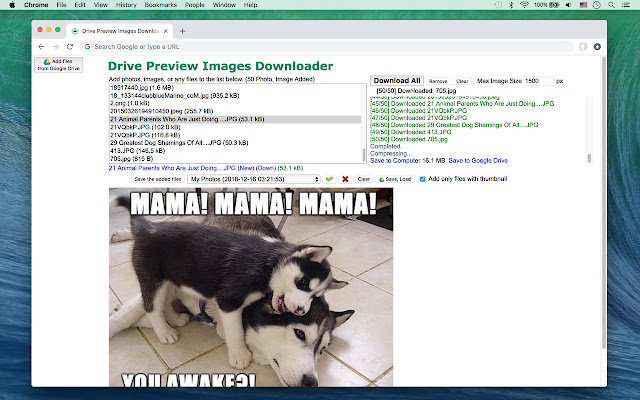Click the (Down) link below file list
The image size is (640, 400).
[x=266, y=168]
